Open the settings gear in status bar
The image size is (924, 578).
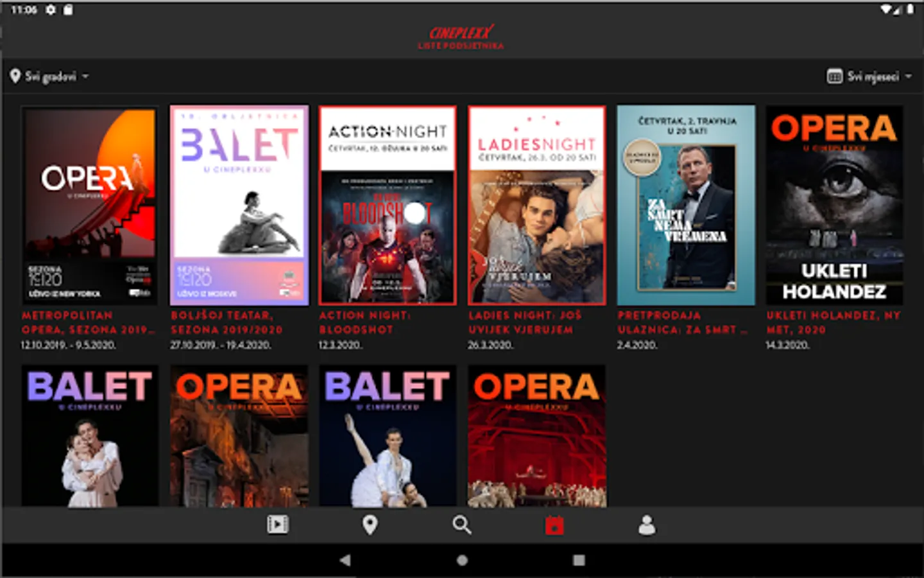coord(50,10)
